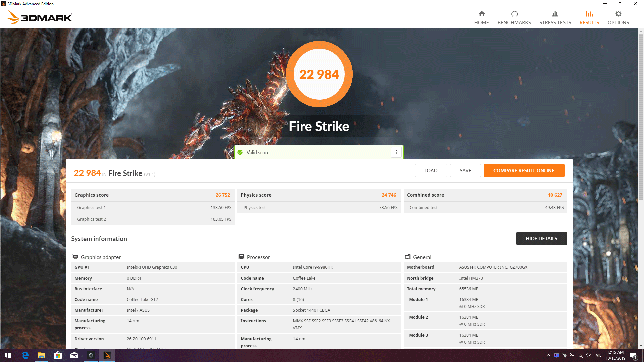Click Socket 1440 FCBGA package value
Screen dimensions: 644x362
[312, 310]
